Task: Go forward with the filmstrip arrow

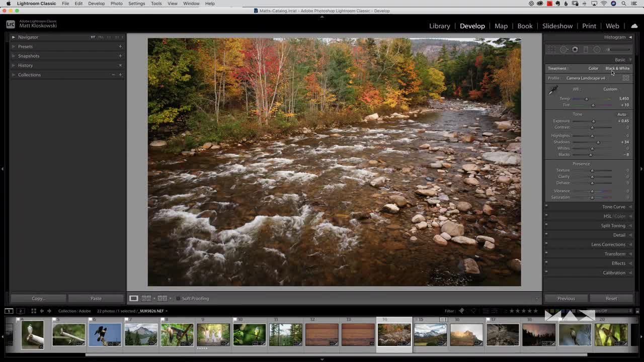Action: tap(49, 311)
